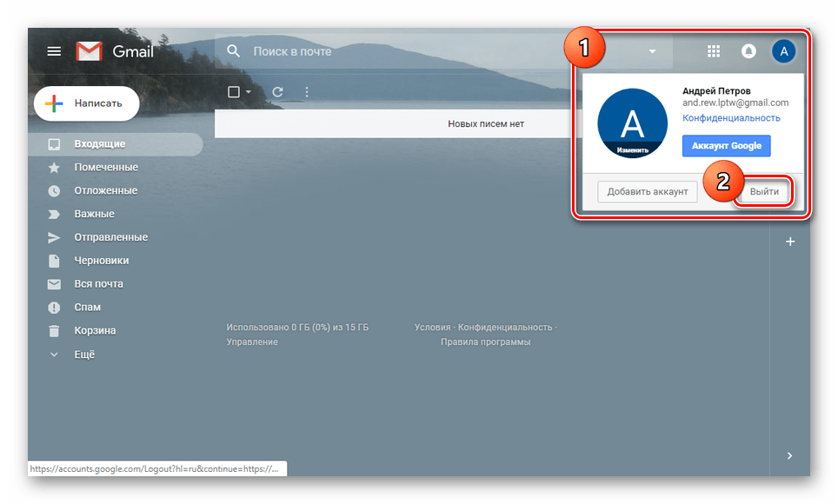Click the and.rew.lptw@gmail.com address
The image size is (838, 504).
735,103
